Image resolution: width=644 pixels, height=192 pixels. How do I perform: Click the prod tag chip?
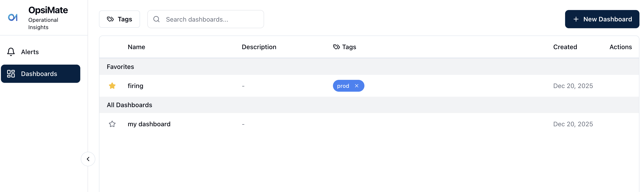pyautogui.click(x=343, y=86)
